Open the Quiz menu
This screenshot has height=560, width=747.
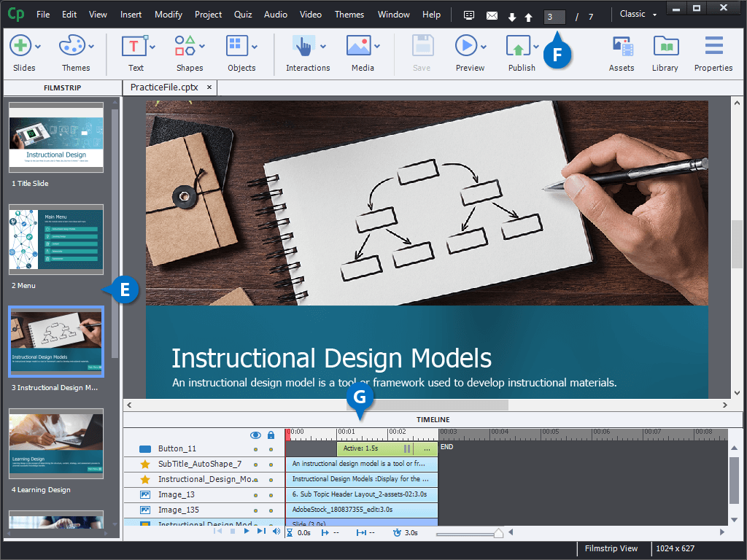(x=243, y=15)
